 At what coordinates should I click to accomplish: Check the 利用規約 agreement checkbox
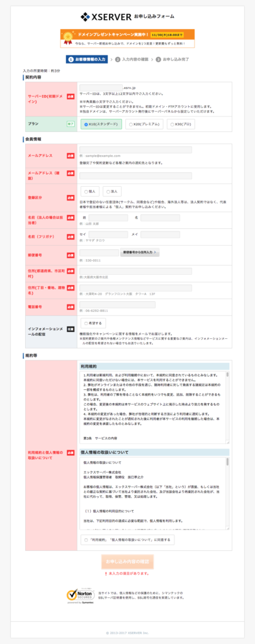[x=127, y=540]
